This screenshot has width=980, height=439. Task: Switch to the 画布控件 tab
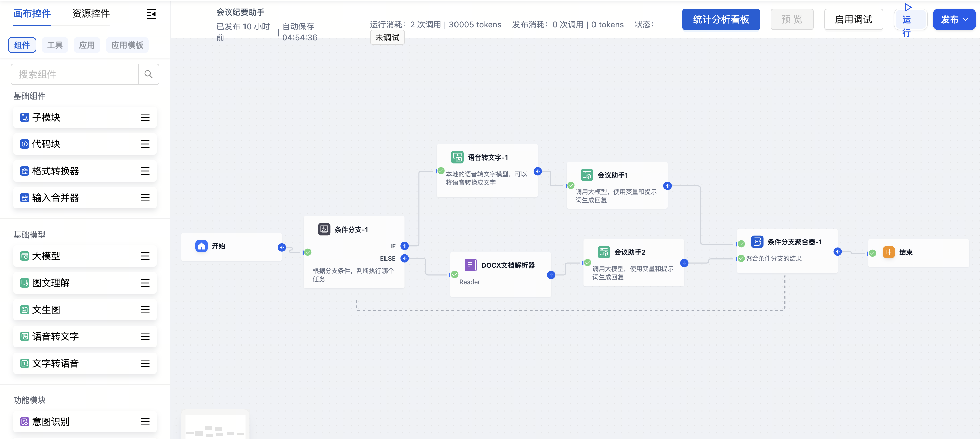coord(32,14)
